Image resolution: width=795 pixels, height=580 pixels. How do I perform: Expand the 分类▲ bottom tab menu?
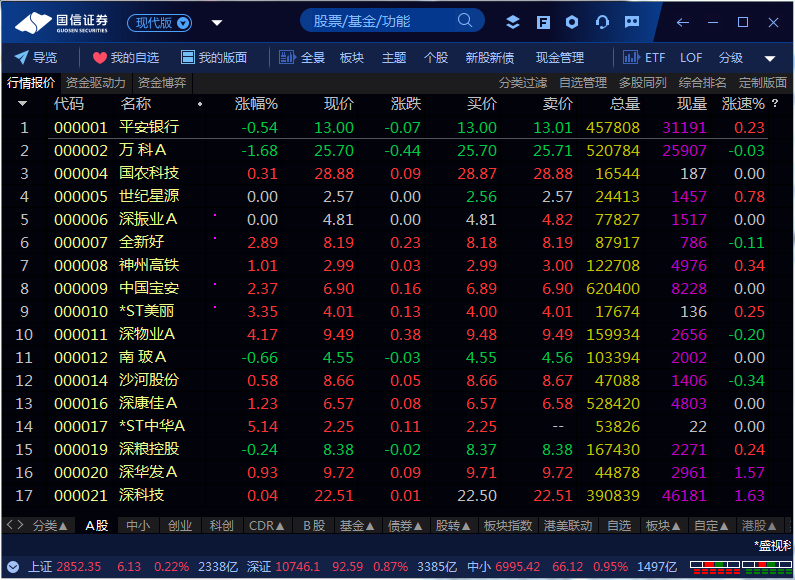click(x=50, y=526)
